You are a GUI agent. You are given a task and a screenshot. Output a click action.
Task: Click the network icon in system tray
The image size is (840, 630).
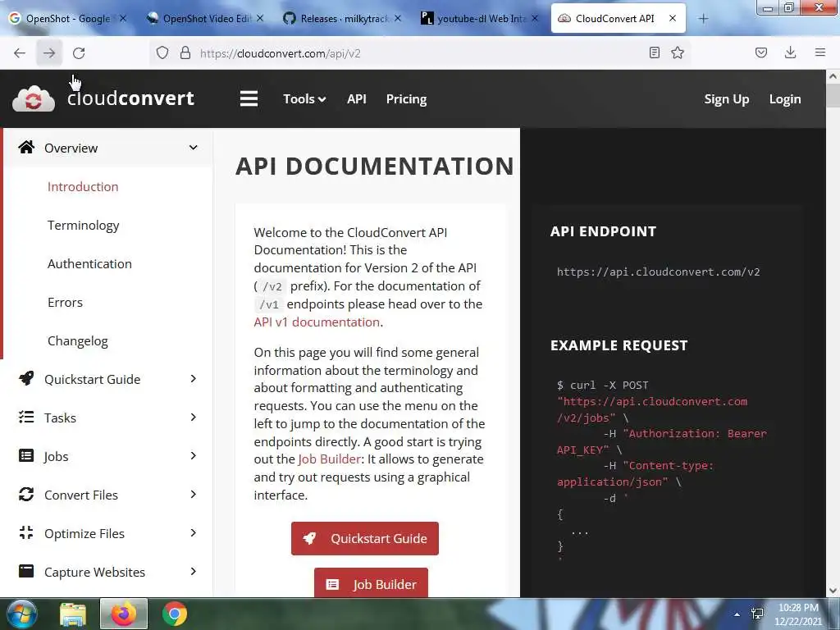point(757,614)
